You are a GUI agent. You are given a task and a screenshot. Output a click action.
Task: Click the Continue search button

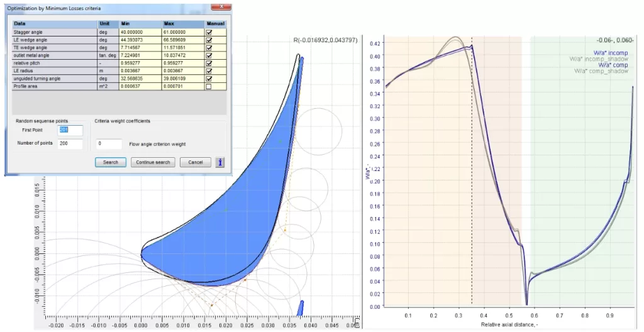(x=153, y=162)
